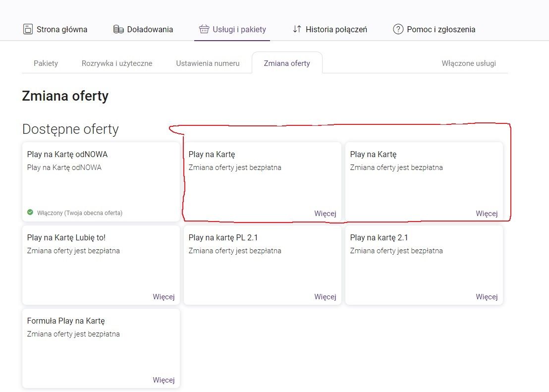Click Więcej on Play na Kartę Lubię to! card
This screenshot has height=392, width=549.
[x=164, y=297]
